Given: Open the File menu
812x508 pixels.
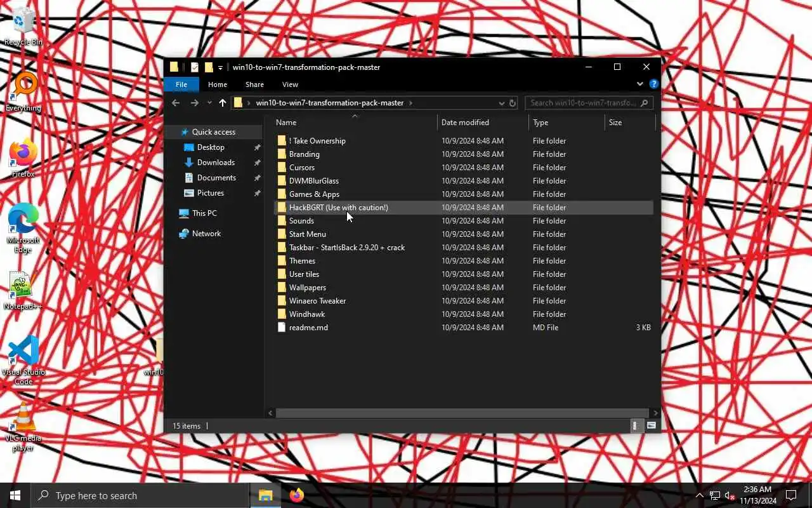Looking at the screenshot, I should tap(181, 84).
